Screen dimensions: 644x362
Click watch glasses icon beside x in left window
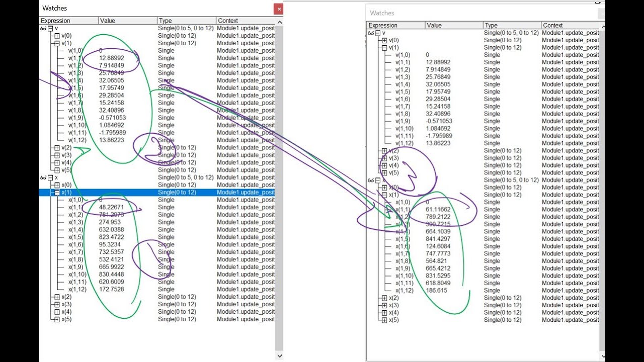tap(43, 177)
